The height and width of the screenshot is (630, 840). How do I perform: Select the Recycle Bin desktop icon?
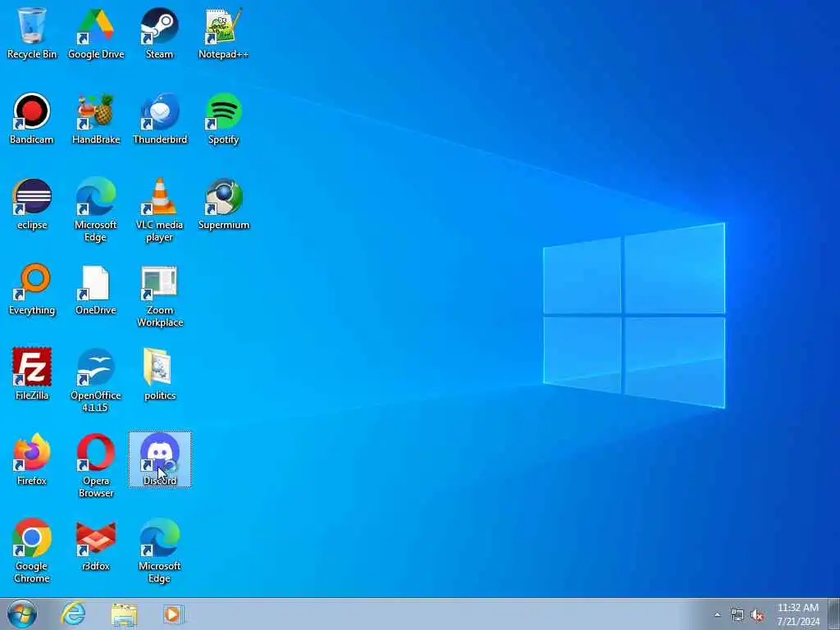32,33
